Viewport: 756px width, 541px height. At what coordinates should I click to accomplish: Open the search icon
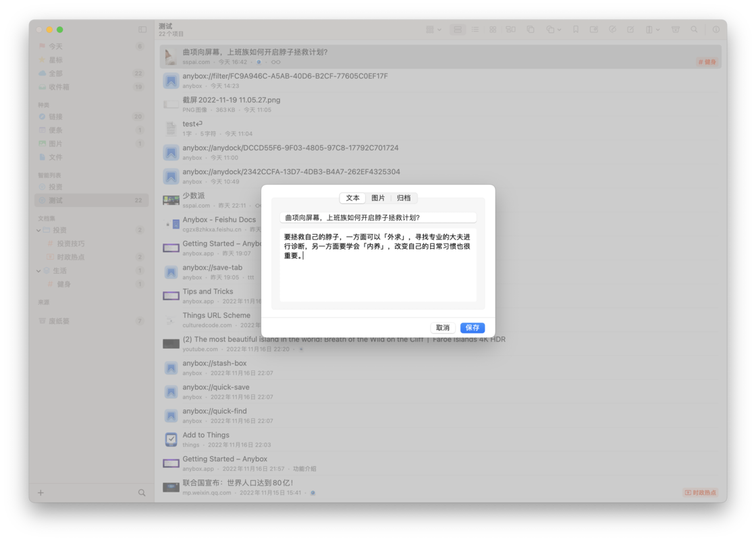pos(693,30)
